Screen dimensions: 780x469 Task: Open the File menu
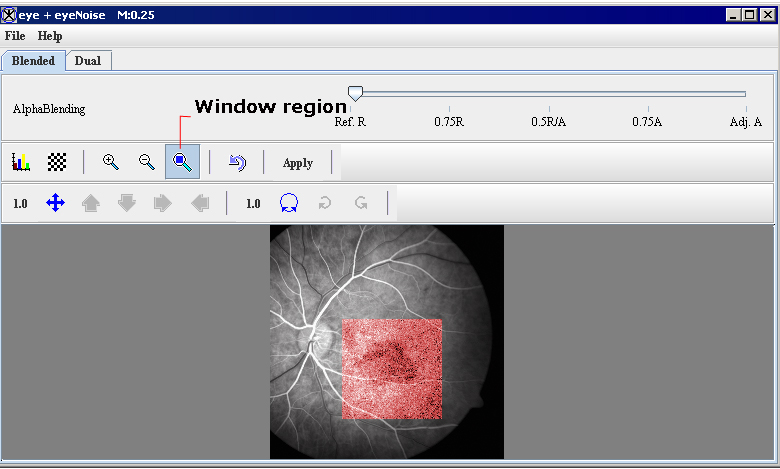[15, 36]
